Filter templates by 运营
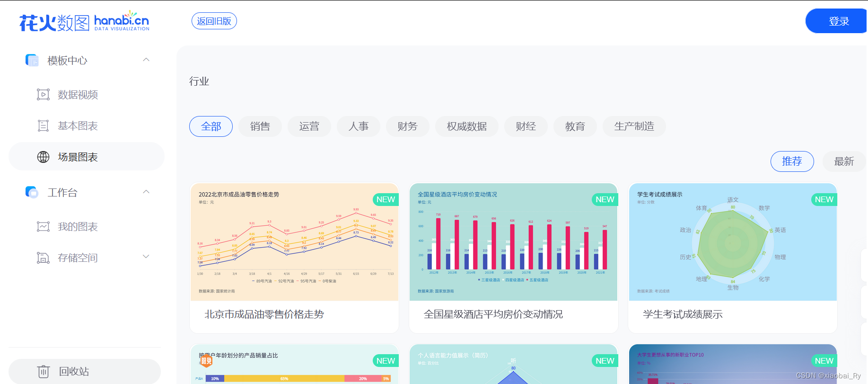Viewport: 868px width, 384px height. click(x=309, y=126)
